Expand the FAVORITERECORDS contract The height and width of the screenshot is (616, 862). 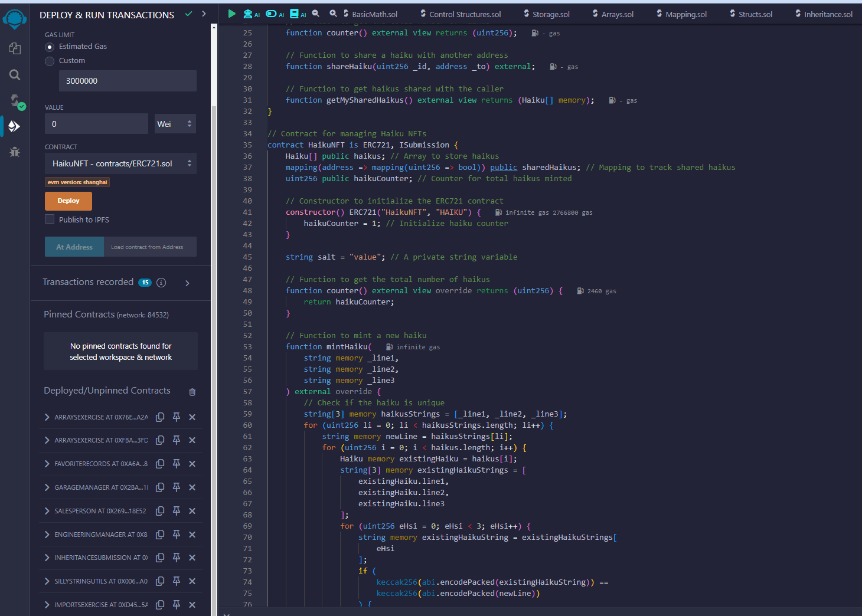click(x=47, y=464)
